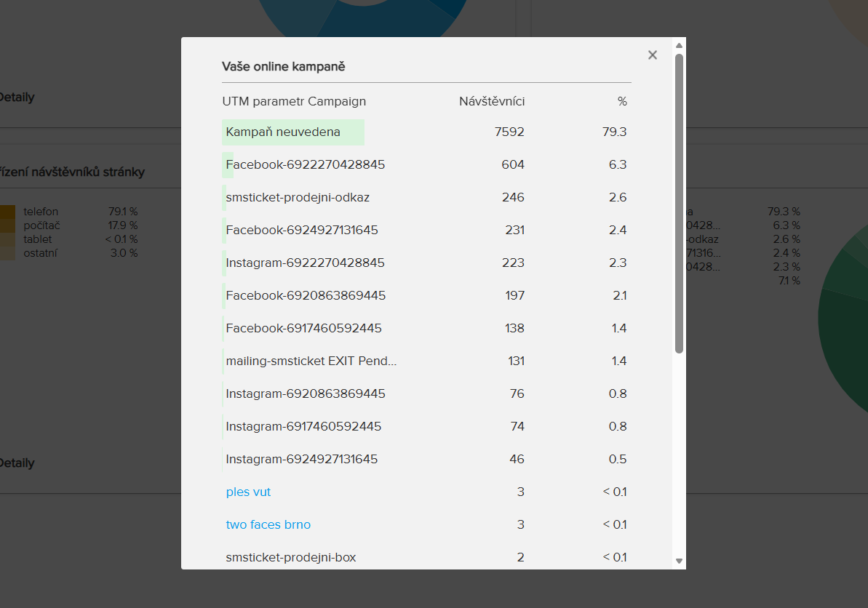Open the 'two faces brno' campaign link

pyautogui.click(x=268, y=525)
